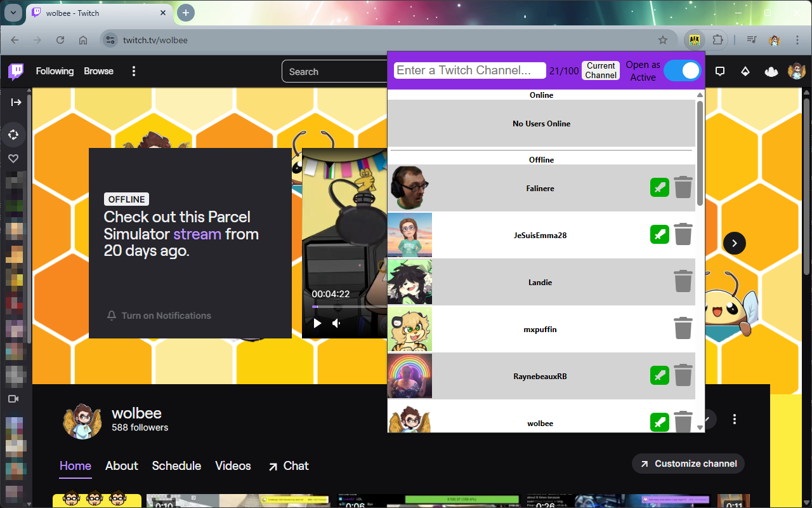Remove mxpuffin with its trash icon
This screenshot has width=812, height=508.
[683, 328]
